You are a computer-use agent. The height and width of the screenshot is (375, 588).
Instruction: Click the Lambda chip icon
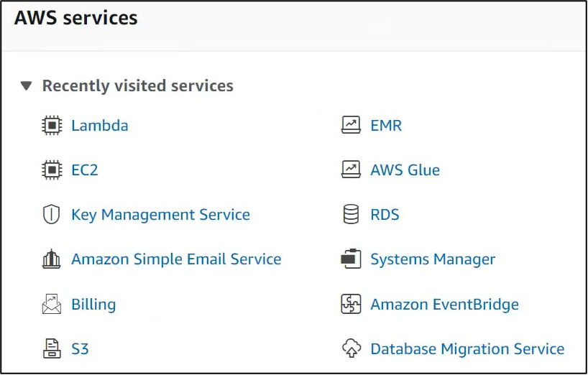(52, 126)
